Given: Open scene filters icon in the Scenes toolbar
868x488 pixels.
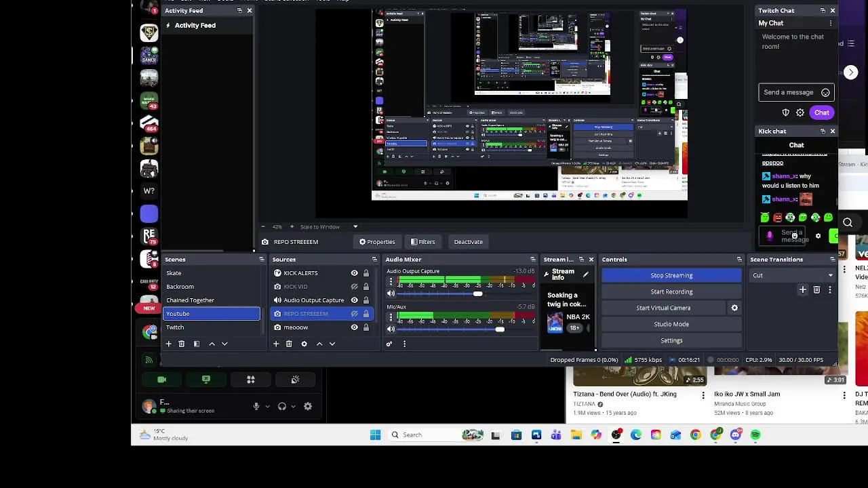Looking at the screenshot, I should [x=197, y=344].
